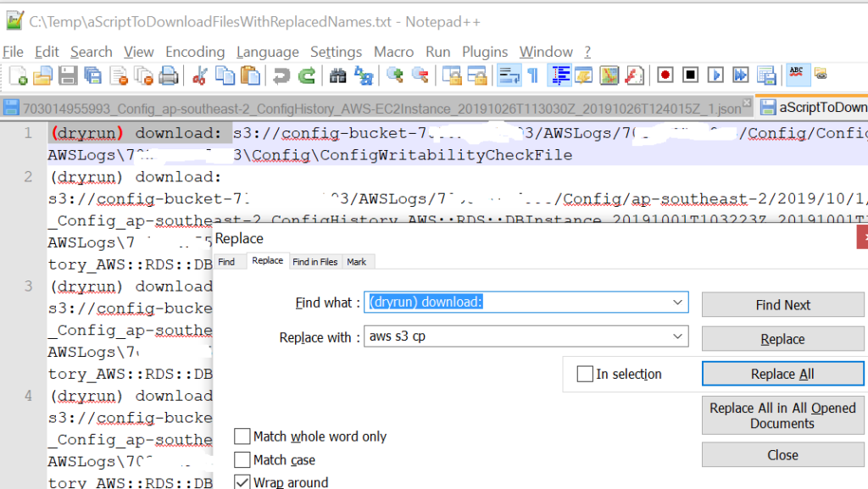
Task: Open the Edit menu
Action: 47,52
